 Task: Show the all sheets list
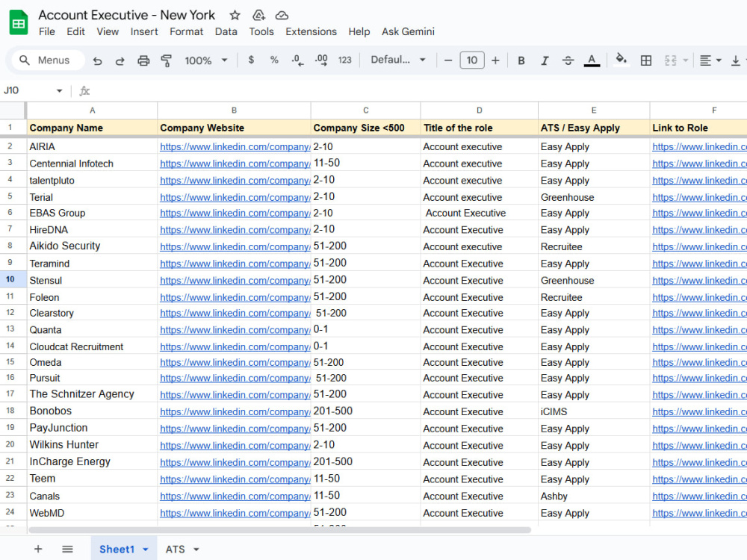[68, 549]
